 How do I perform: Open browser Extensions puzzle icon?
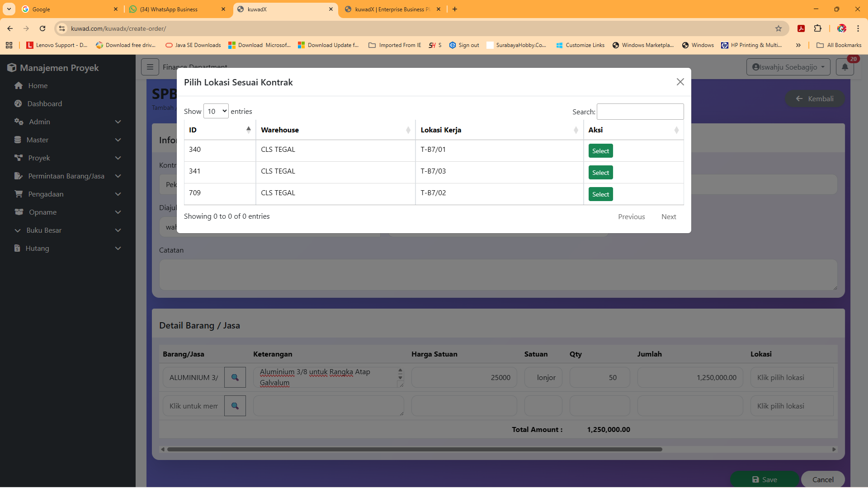coord(817,28)
